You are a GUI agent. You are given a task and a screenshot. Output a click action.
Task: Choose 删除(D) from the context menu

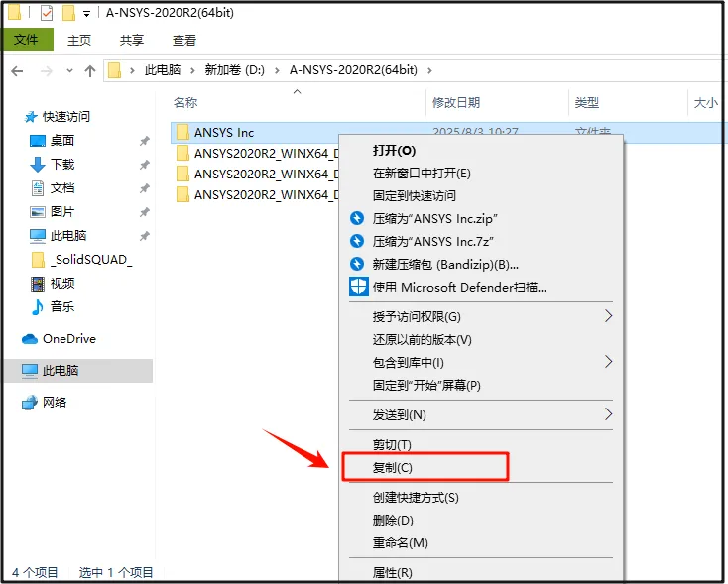481,520
